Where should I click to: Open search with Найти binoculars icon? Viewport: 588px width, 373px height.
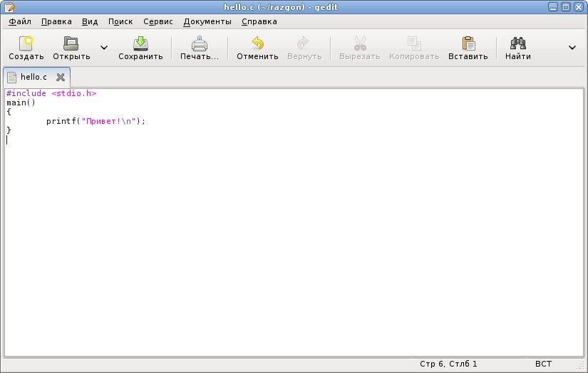pos(518,43)
